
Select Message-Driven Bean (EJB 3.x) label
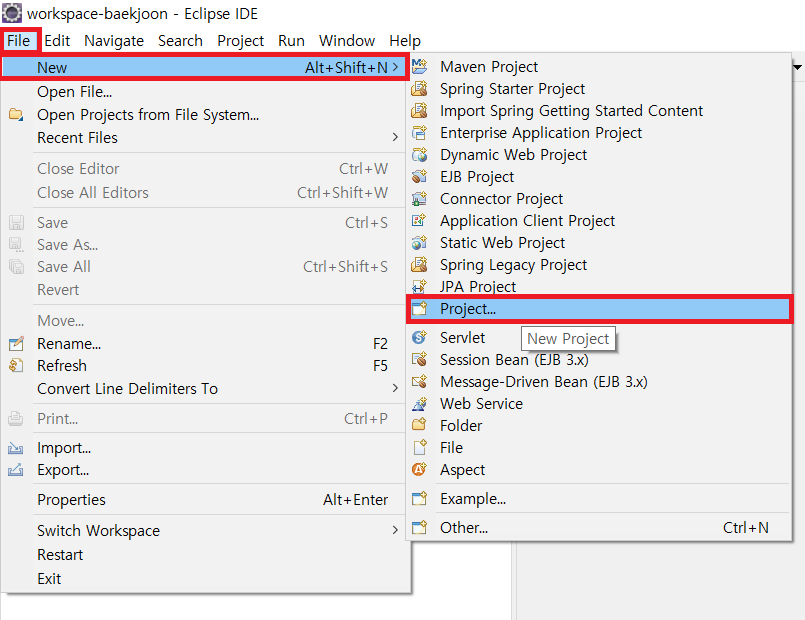[544, 382]
